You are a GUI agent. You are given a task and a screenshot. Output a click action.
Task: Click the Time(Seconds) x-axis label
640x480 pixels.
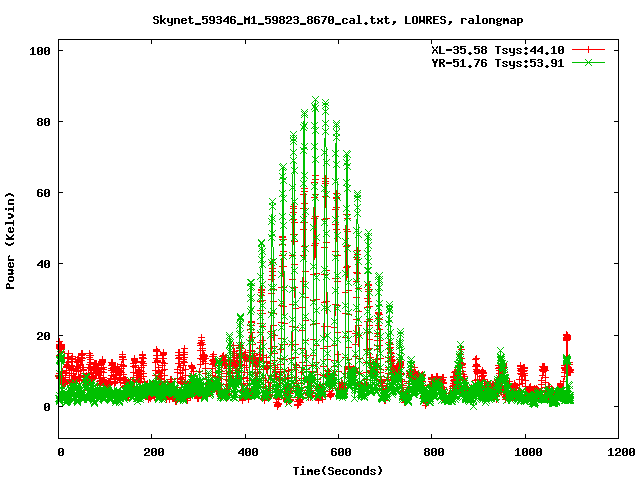338,471
